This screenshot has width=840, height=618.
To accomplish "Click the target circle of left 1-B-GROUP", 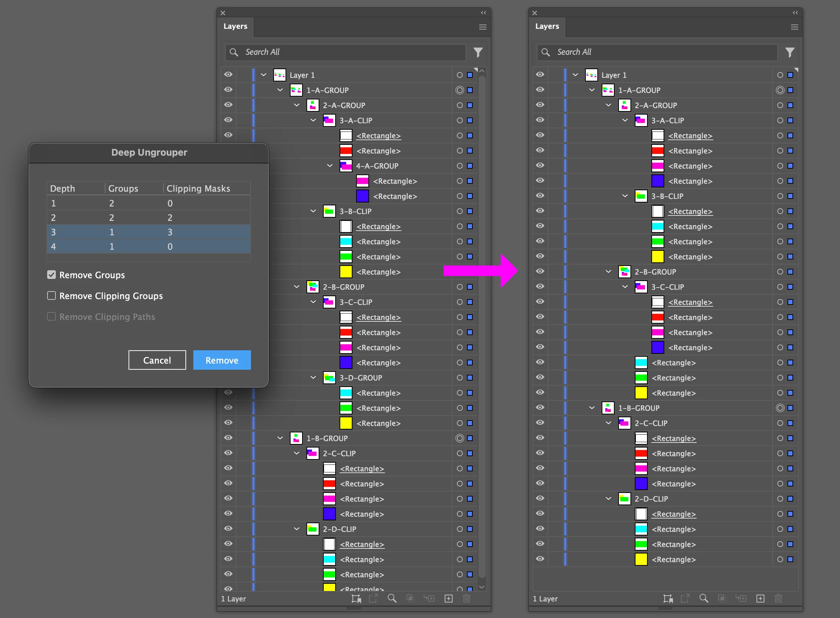I will (x=459, y=438).
